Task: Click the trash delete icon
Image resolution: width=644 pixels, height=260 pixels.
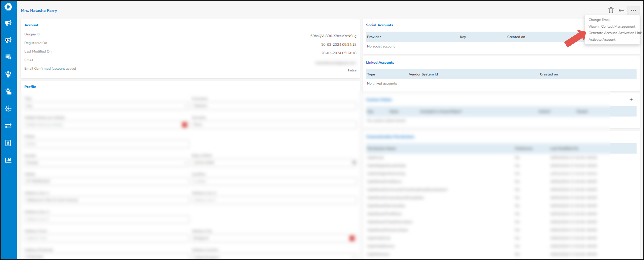Action: 611,10
